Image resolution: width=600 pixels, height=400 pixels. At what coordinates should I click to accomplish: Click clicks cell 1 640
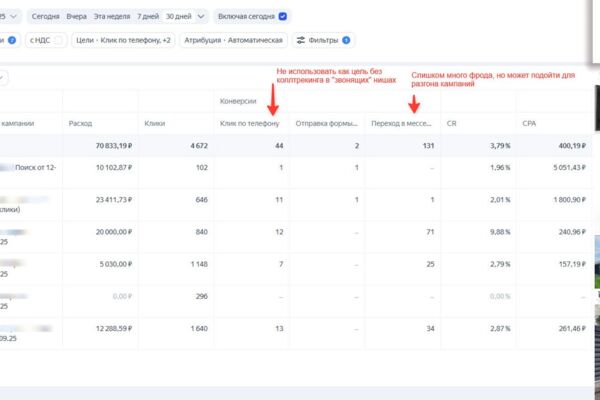199,328
